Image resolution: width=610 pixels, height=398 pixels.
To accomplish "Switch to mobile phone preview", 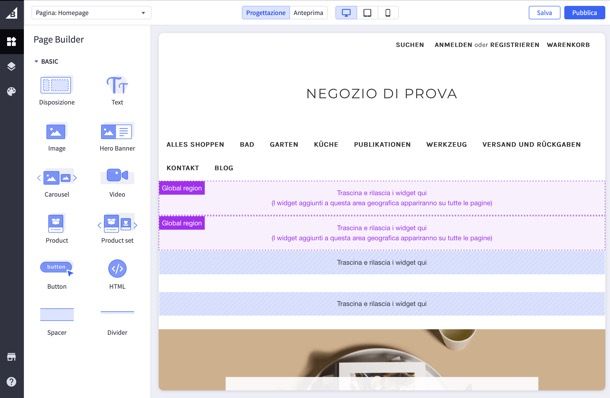I will tap(388, 13).
